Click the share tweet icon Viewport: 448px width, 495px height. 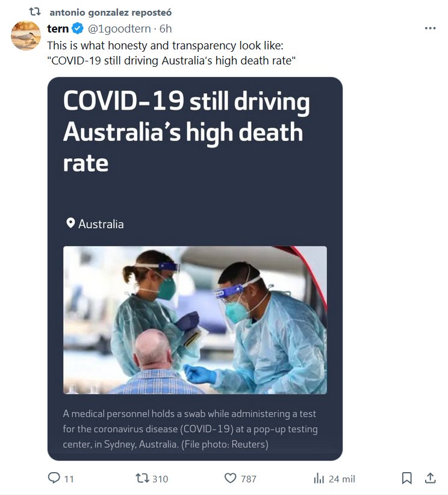coord(430,478)
